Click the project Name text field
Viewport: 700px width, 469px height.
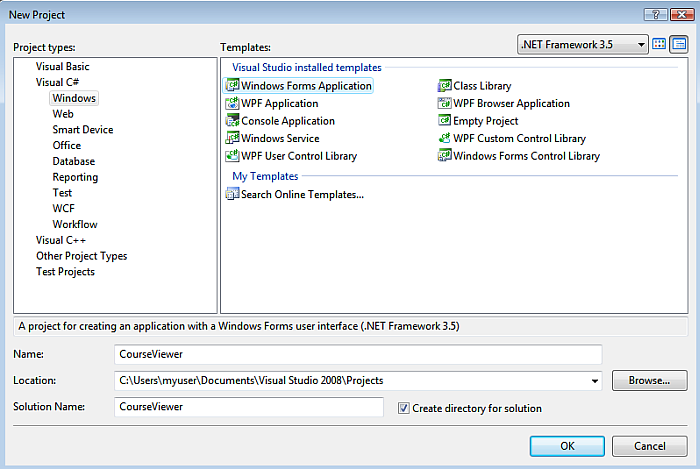358,354
